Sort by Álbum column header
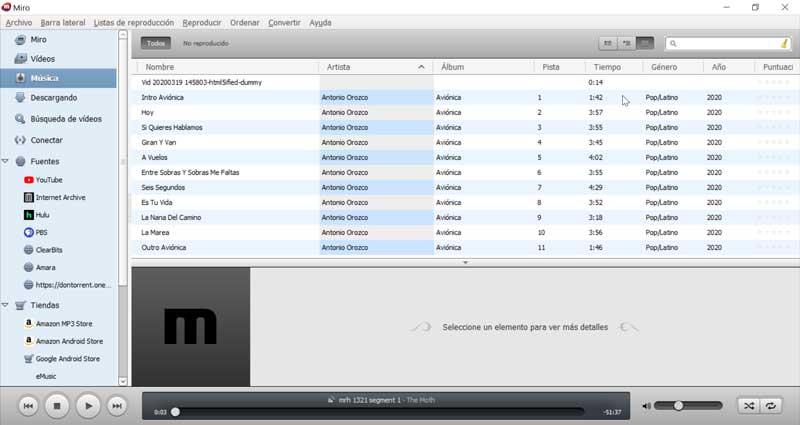Image resolution: width=800 pixels, height=425 pixels. [484, 67]
